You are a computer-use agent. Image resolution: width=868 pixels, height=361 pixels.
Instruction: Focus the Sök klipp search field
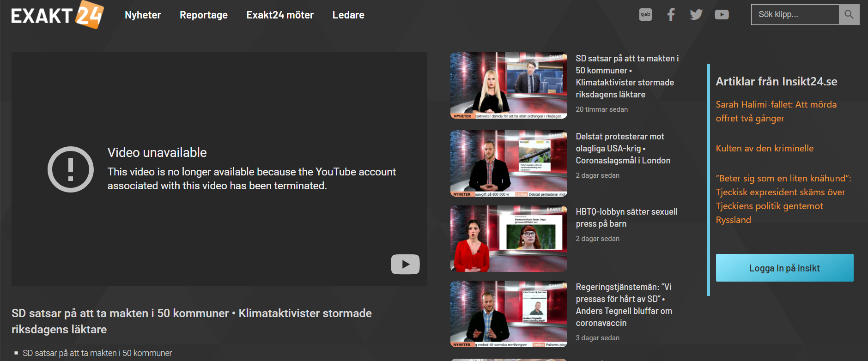(x=795, y=15)
